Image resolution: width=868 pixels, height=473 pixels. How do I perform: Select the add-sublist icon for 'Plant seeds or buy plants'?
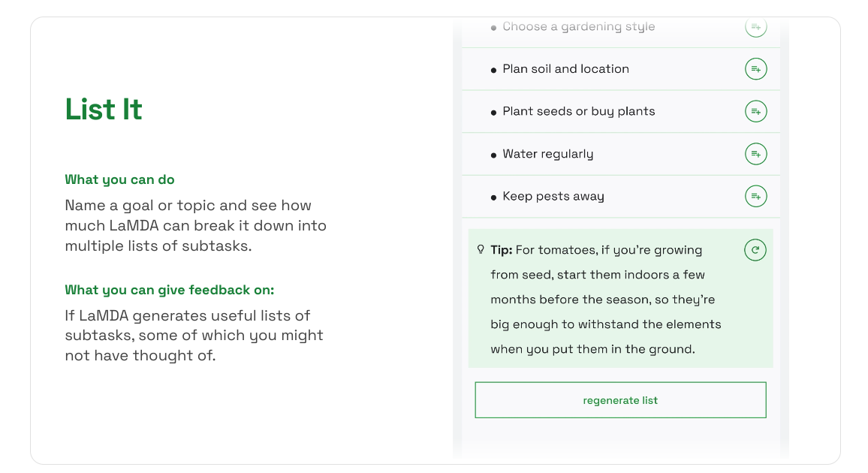(755, 110)
